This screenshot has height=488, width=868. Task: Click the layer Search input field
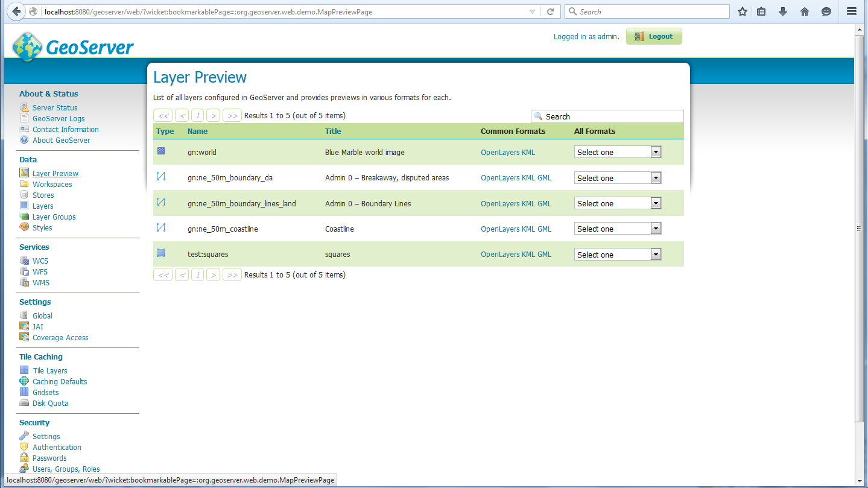[x=607, y=116]
